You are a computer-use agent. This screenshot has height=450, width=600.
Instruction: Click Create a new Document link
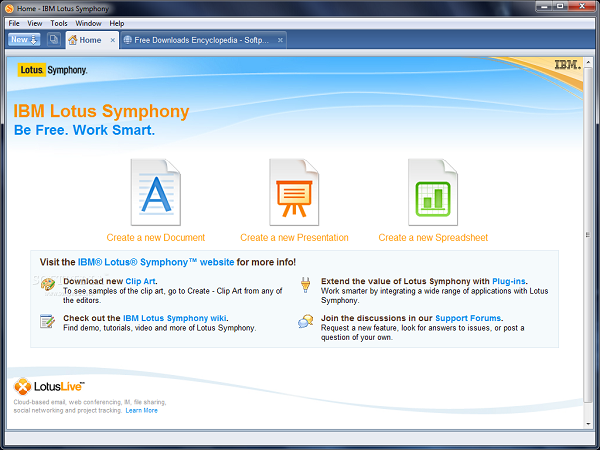coord(156,238)
